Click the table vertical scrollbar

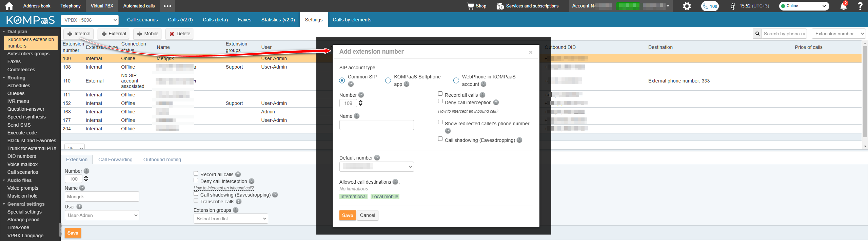[x=865, y=92]
